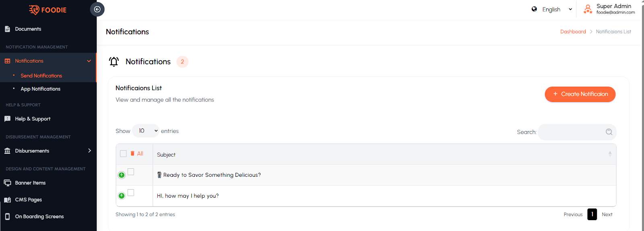Screen dimensions: 644x231
Task: Click the search magnifier icon
Action: click(x=609, y=132)
